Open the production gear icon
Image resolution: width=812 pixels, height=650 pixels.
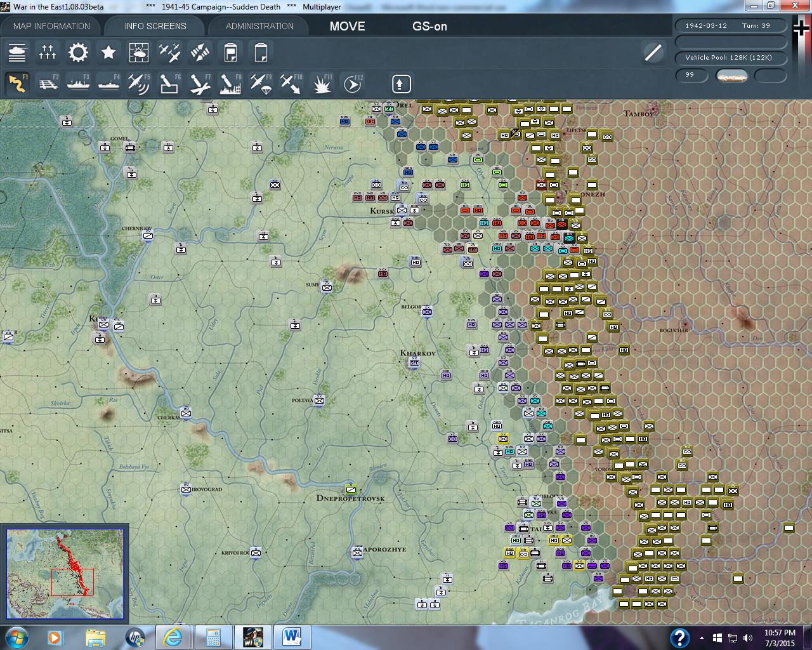point(78,53)
